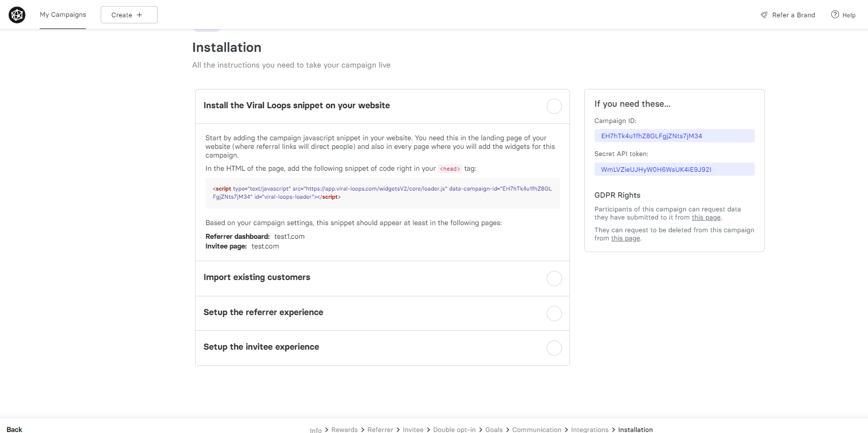Navigate to the Integrations step
Image resolution: width=868 pixels, height=433 pixels.
point(590,430)
